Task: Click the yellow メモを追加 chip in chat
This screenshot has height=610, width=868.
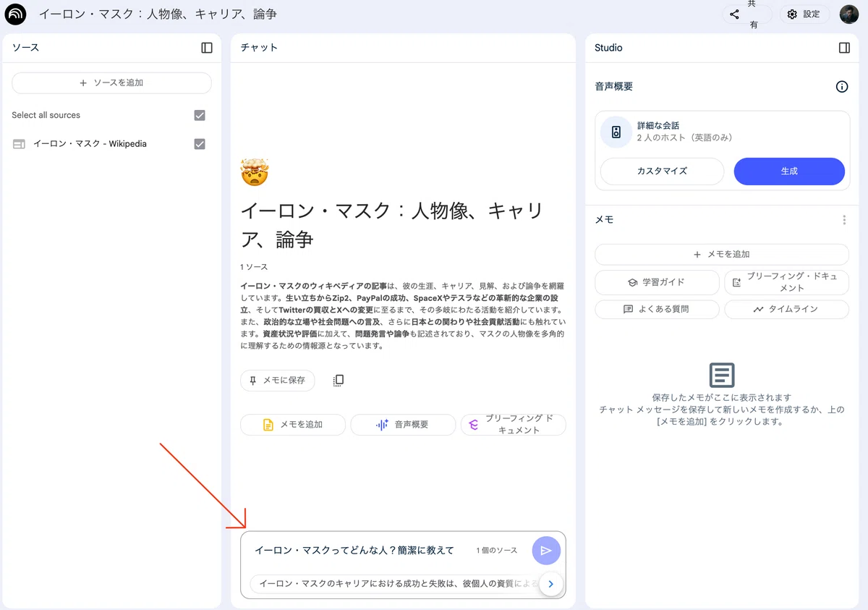Action: click(x=293, y=425)
